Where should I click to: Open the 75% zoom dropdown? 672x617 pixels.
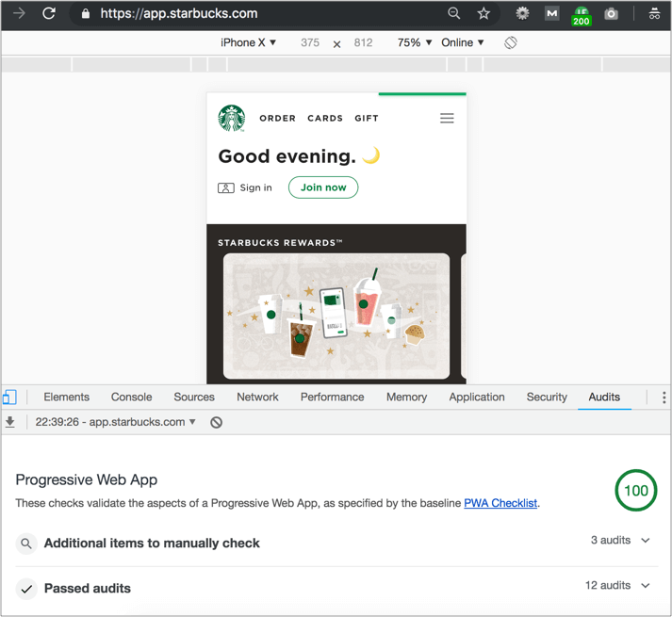click(x=415, y=42)
